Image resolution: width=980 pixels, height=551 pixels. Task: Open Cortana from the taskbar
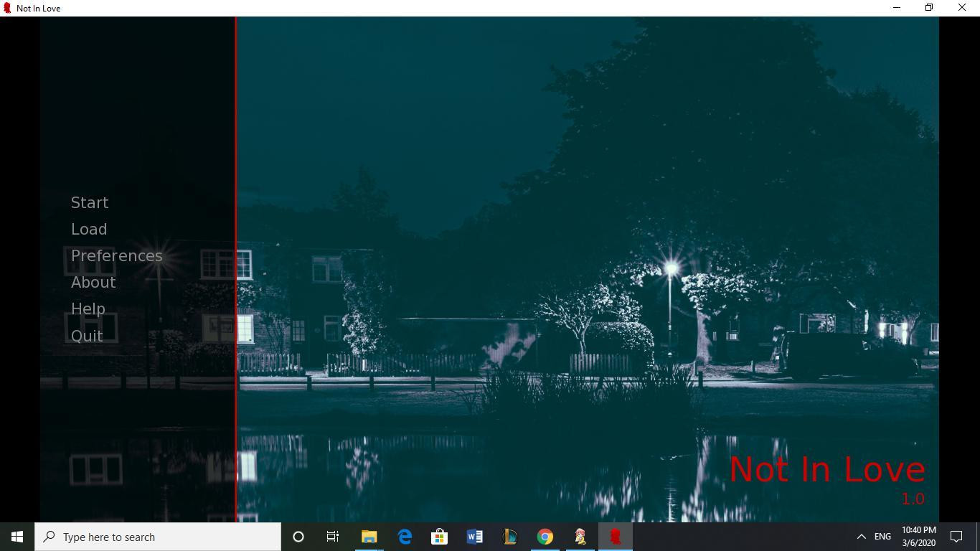298,537
